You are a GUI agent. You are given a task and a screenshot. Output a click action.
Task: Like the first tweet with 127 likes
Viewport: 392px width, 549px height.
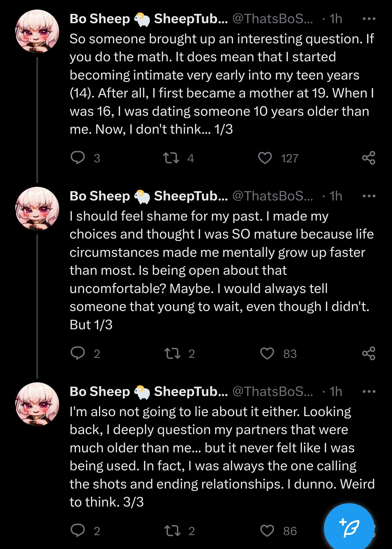tap(265, 158)
